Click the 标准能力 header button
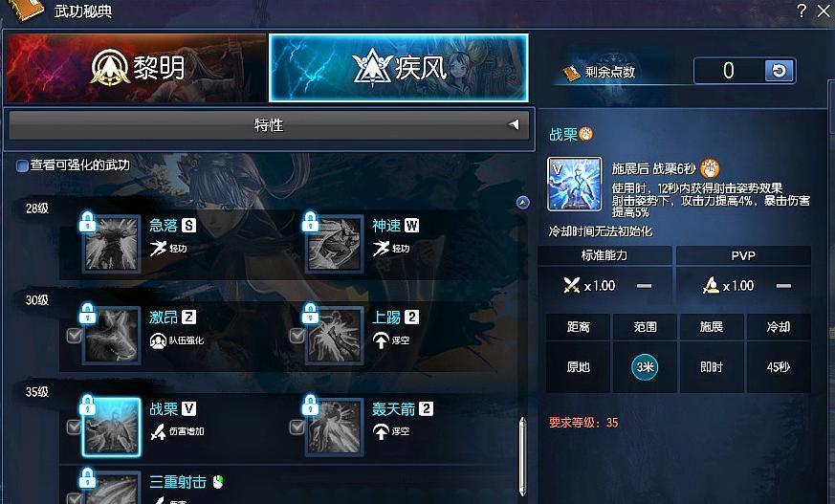The image size is (835, 504). (604, 255)
